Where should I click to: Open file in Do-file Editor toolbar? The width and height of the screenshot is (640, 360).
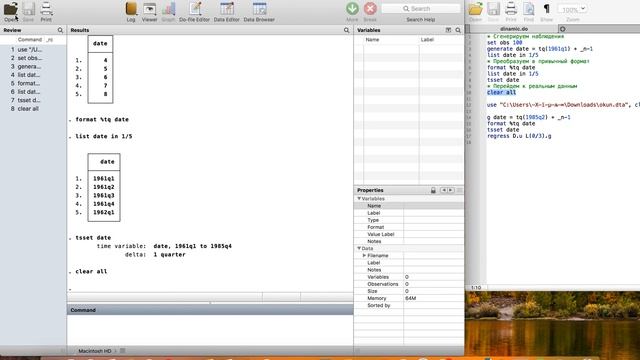476,11
